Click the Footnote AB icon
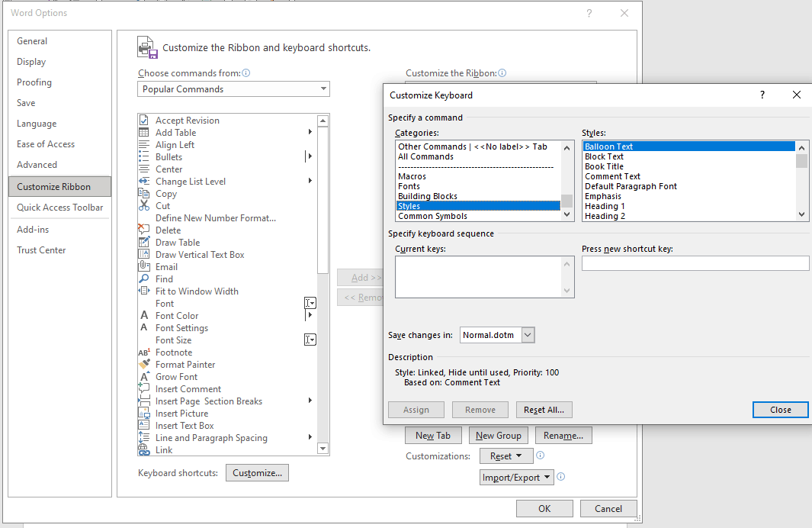The width and height of the screenshot is (812, 528). [x=144, y=353]
